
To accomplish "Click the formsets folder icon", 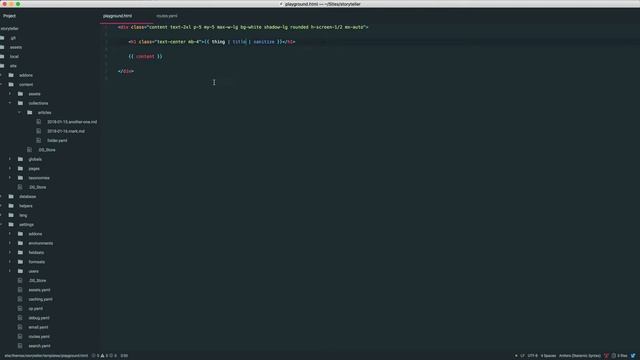I will (20, 262).
